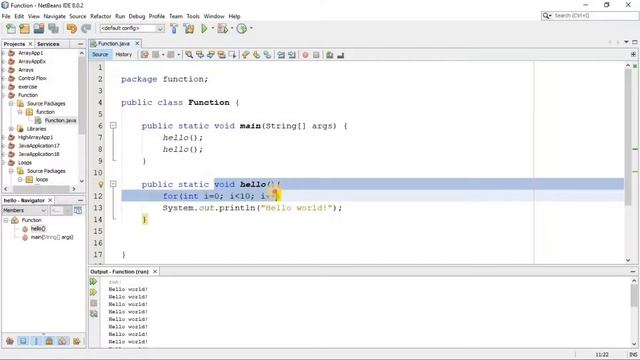Toggle Rectangular Selection icon in editor toolbar

[x=233, y=55]
